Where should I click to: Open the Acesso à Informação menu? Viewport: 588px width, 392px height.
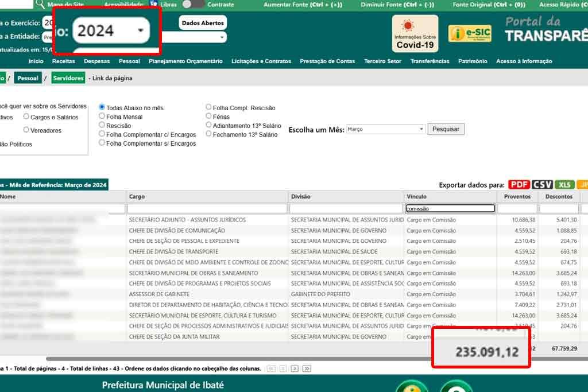[524, 61]
